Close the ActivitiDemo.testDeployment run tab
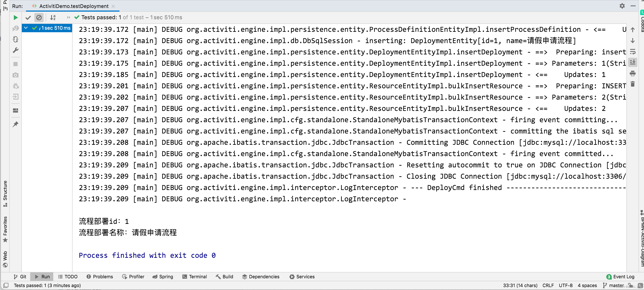The image size is (644, 290). pyautogui.click(x=113, y=6)
